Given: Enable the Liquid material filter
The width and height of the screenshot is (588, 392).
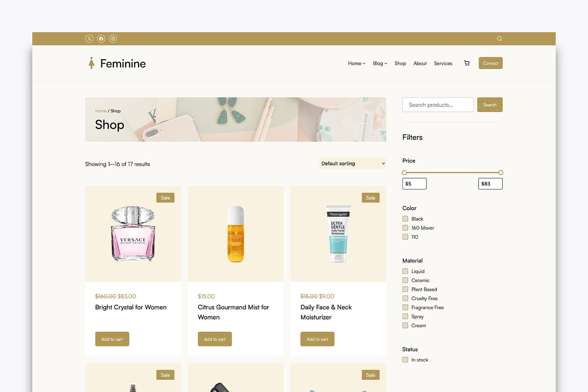Looking at the screenshot, I should tap(405, 271).
